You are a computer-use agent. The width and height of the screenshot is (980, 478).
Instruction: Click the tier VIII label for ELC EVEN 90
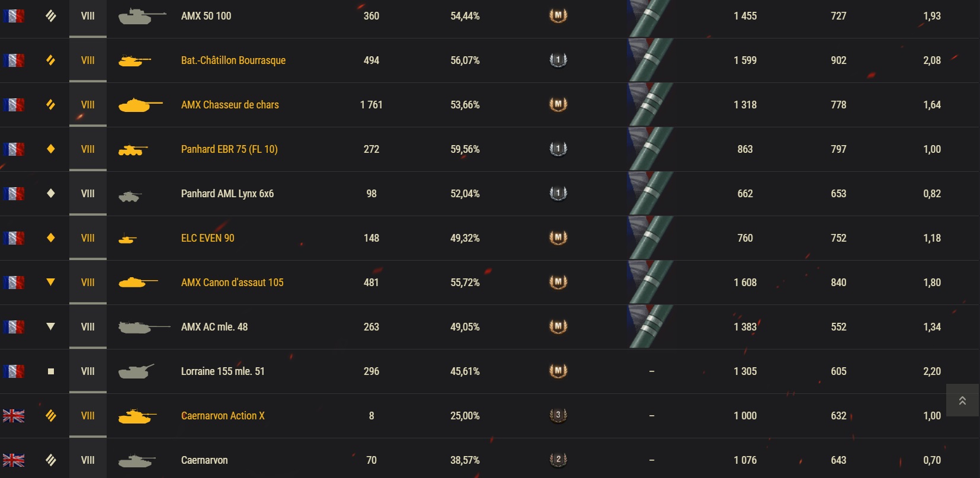pyautogui.click(x=88, y=238)
